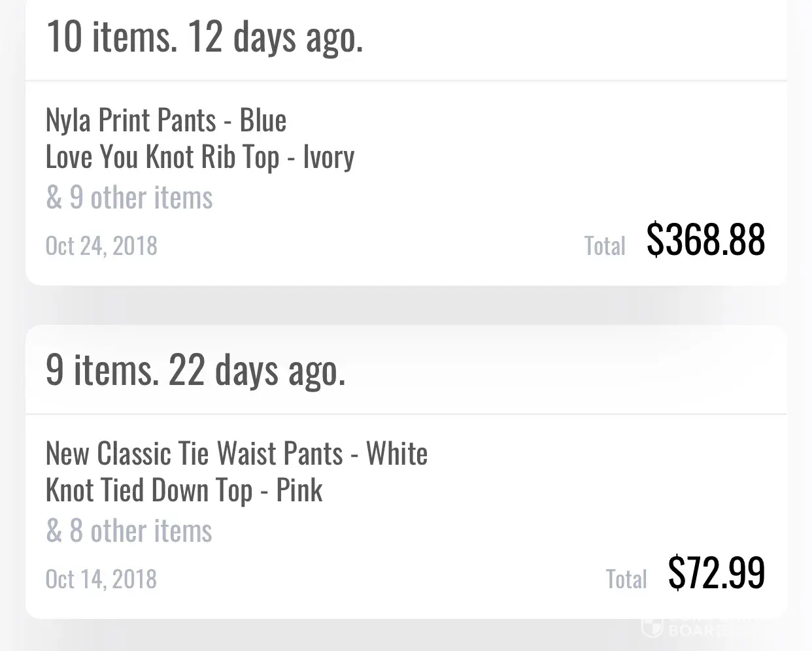812x651 pixels.
Task: Click the Total label beside $72.99
Action: tap(626, 580)
